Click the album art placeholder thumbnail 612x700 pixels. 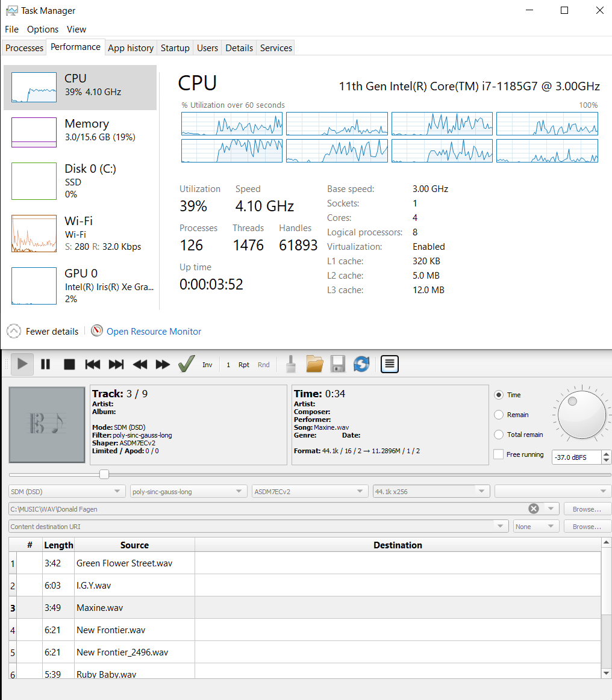(x=47, y=424)
